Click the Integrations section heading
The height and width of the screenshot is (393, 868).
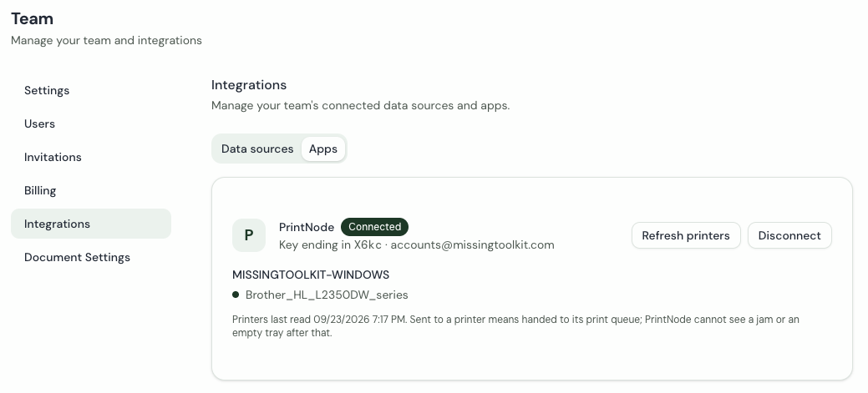click(x=249, y=84)
